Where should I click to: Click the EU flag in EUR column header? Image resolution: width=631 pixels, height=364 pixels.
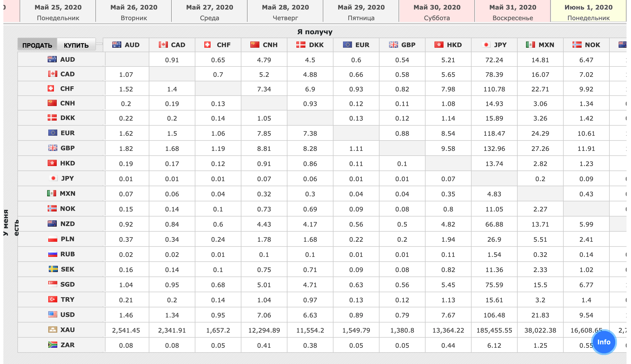click(347, 45)
